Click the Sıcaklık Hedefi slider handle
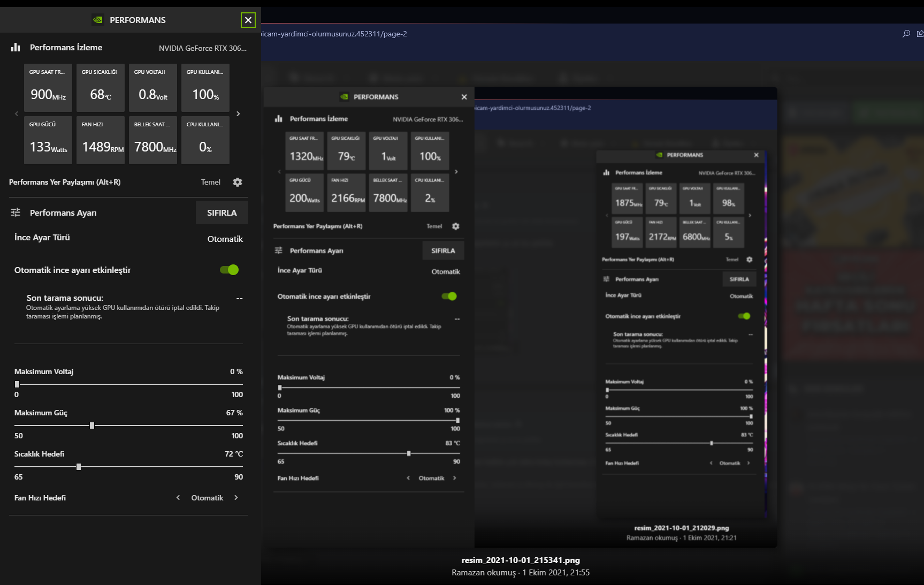 (79, 467)
